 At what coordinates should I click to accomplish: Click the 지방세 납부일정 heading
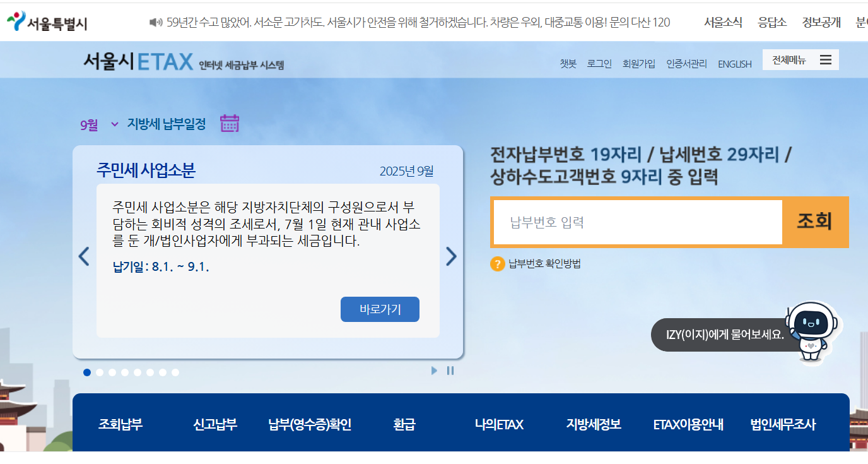pyautogui.click(x=167, y=124)
